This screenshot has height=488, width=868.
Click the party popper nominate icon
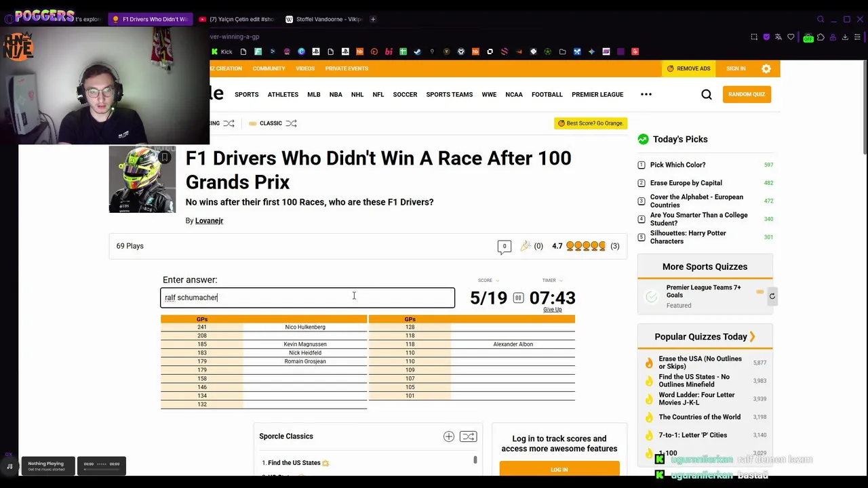coord(526,246)
